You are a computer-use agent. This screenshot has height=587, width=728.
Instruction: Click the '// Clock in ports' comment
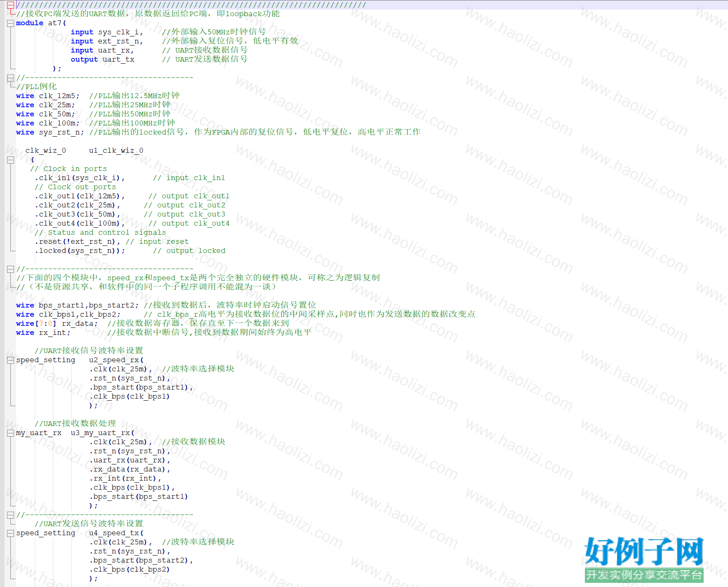pos(68,169)
